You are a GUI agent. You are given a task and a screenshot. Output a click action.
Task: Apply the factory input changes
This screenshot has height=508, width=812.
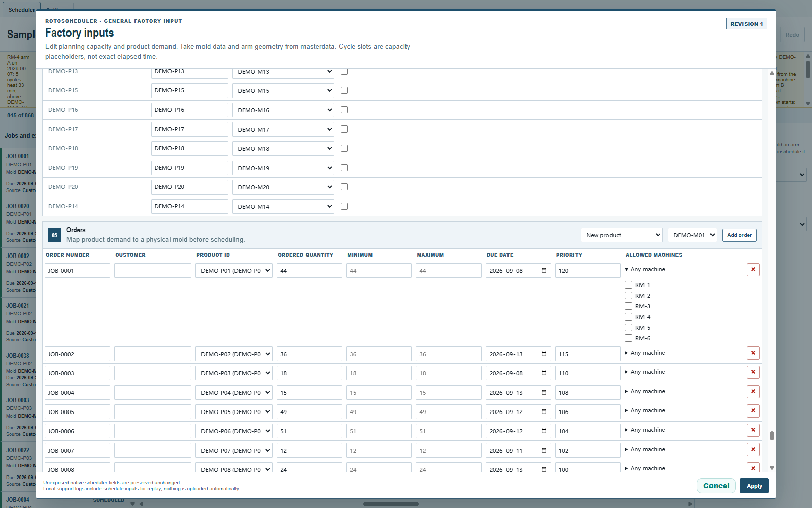tap(754, 486)
